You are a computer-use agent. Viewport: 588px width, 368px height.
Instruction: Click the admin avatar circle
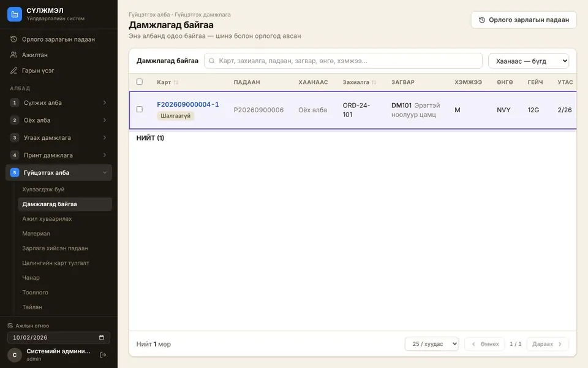(15, 355)
